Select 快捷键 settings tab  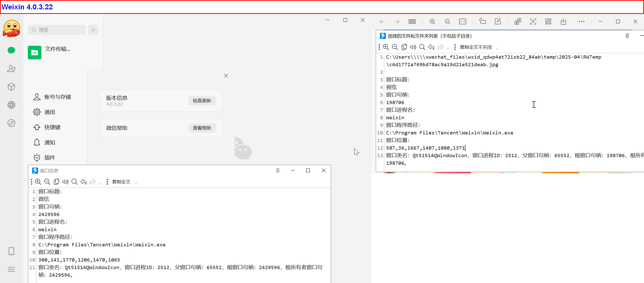(47, 127)
